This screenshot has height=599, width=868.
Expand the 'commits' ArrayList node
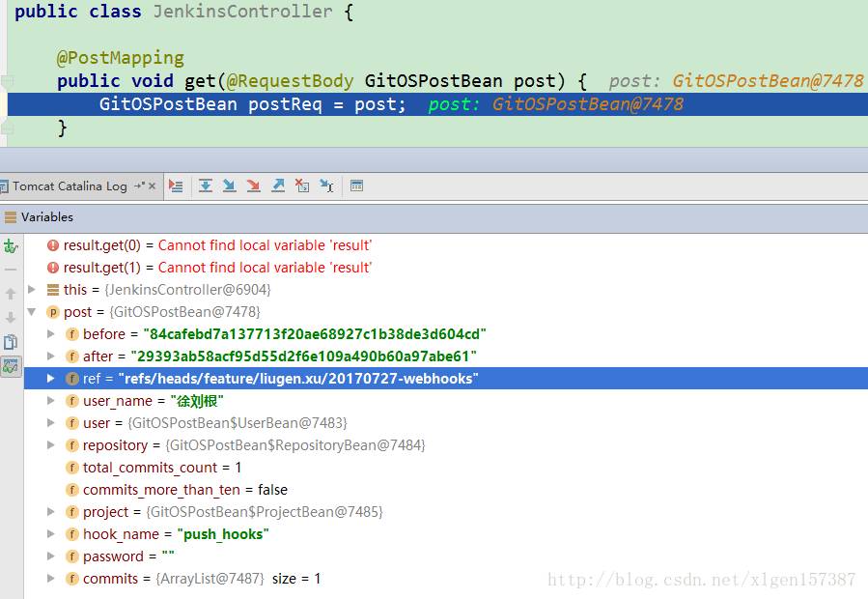coord(51,579)
